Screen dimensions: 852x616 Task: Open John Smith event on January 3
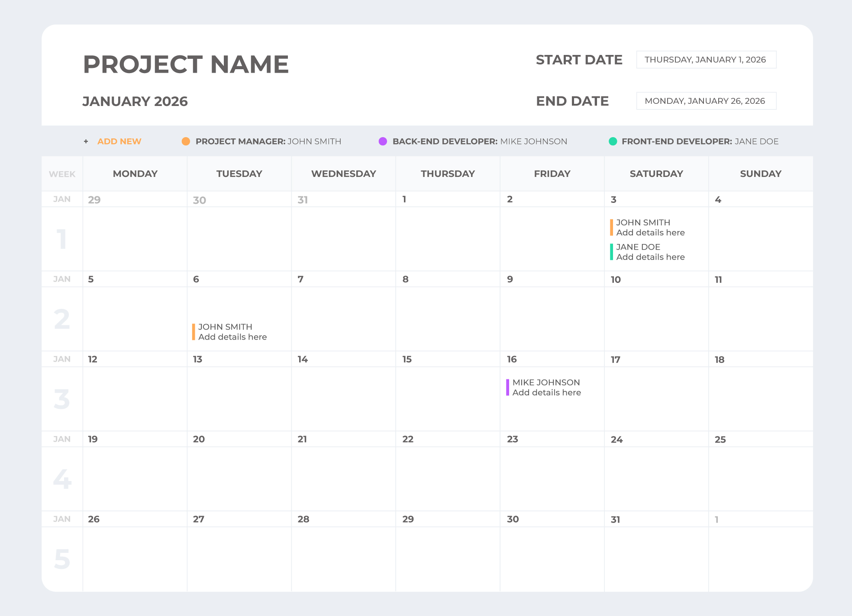(649, 228)
